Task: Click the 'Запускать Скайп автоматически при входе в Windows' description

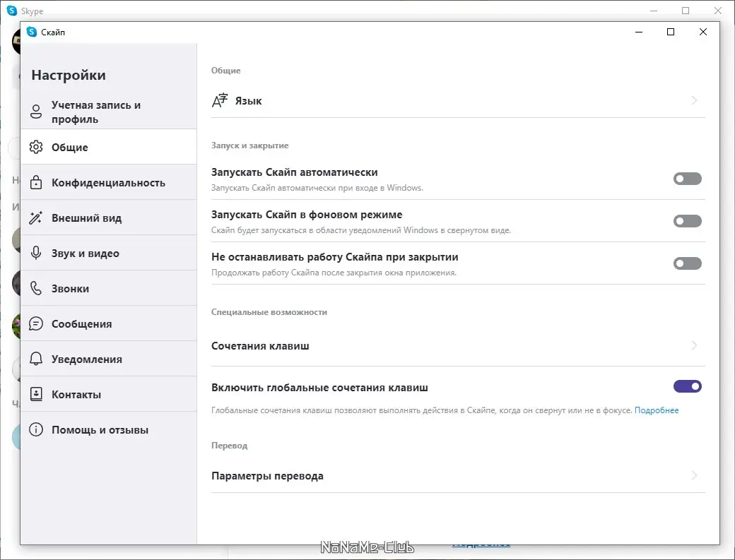Action: pos(317,188)
